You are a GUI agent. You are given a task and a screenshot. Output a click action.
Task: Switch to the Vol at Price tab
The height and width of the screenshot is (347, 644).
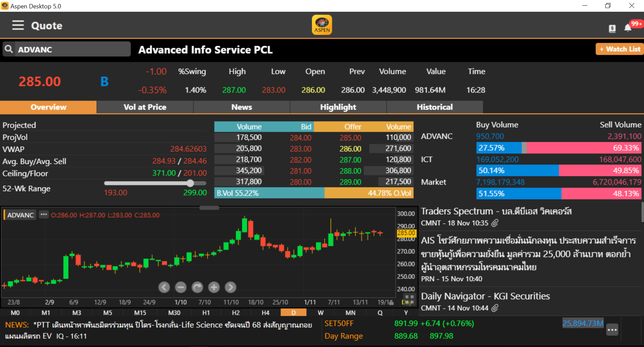click(x=145, y=107)
